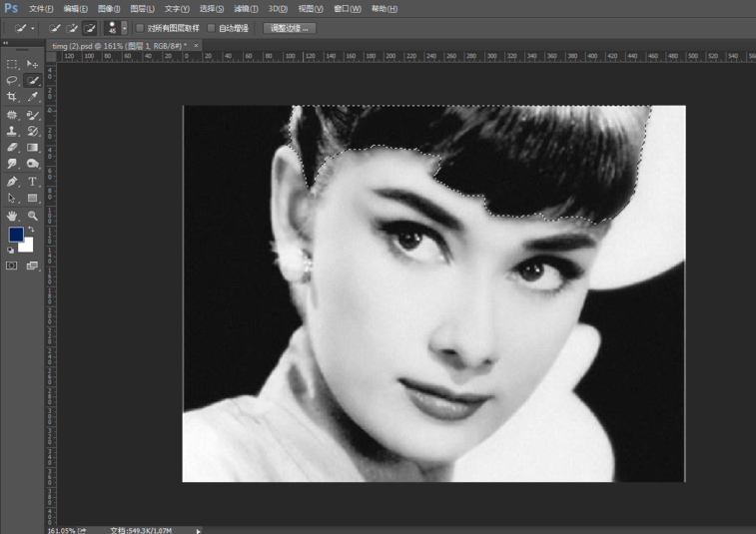
Task: Choose the Eyedropper tool
Action: pos(33,97)
